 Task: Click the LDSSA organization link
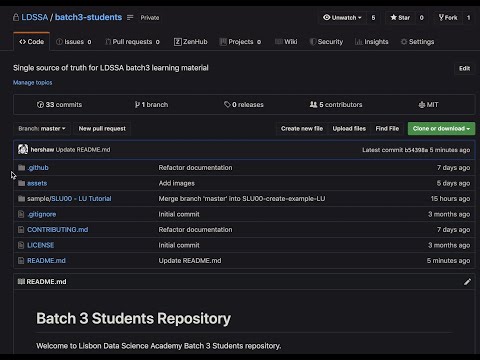[35, 17]
